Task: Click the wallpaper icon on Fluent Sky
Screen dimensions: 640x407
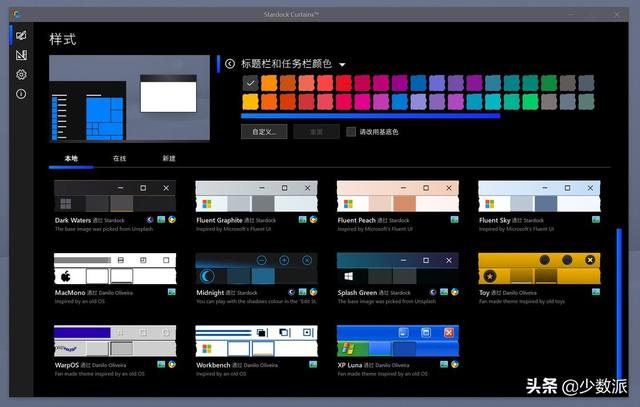Action: (596, 220)
